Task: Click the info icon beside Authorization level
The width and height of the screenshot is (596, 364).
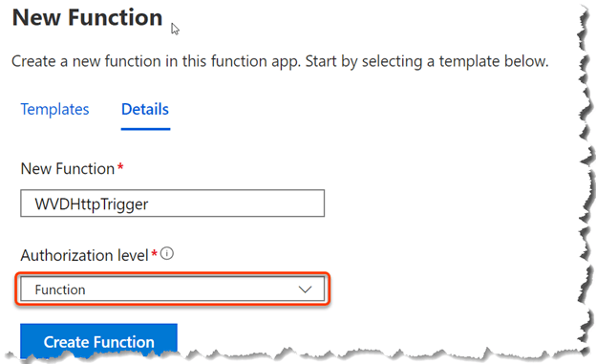Action: point(167,254)
